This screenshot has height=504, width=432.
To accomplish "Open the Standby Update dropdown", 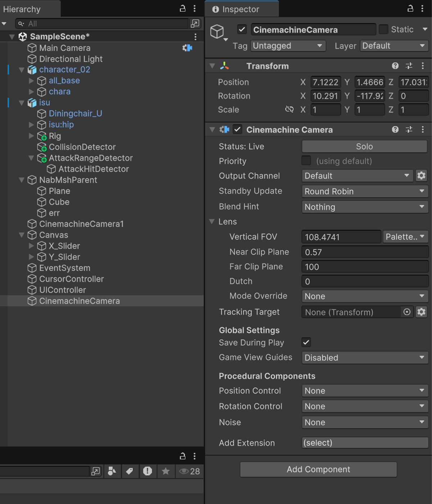I will (364, 191).
